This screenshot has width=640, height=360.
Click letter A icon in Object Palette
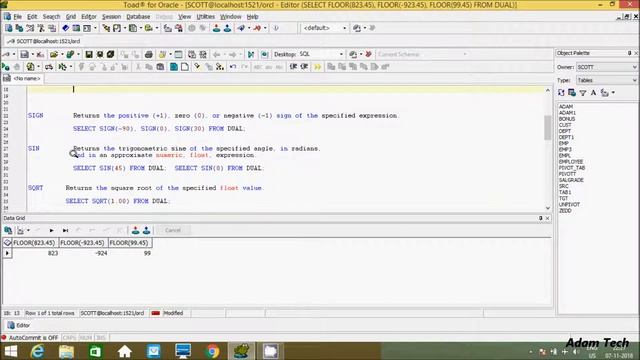pyautogui.click(x=593, y=93)
